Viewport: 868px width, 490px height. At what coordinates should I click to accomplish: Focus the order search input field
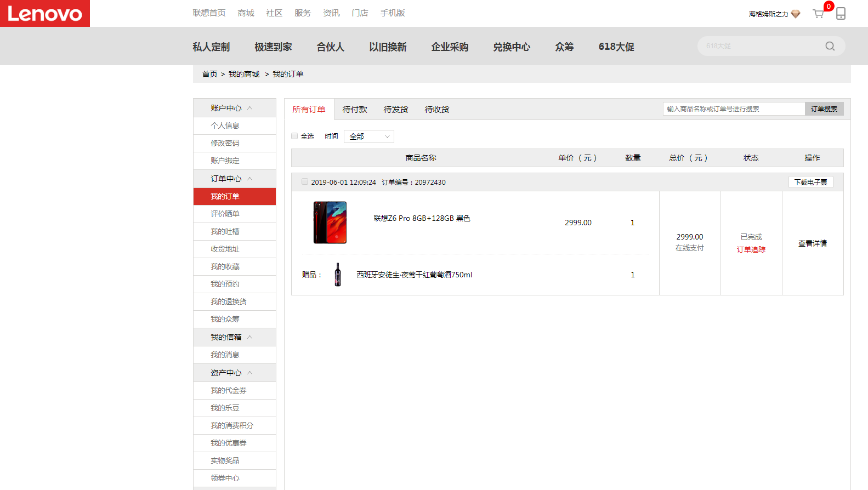(734, 109)
